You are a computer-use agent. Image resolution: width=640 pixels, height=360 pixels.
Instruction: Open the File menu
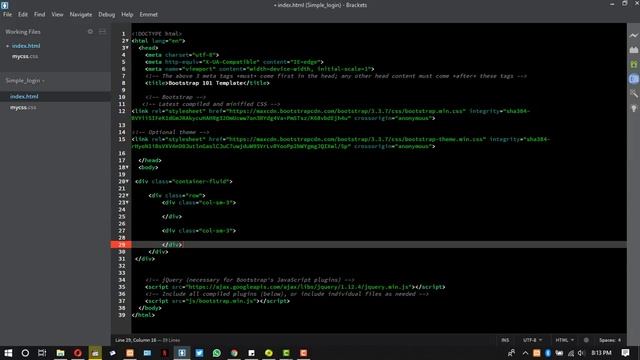coord(7,14)
